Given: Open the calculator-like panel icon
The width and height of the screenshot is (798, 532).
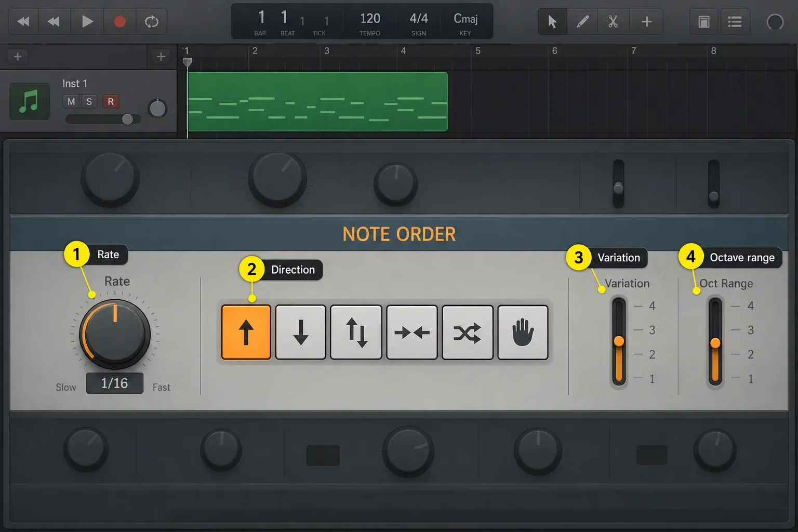Looking at the screenshot, I should pos(704,22).
